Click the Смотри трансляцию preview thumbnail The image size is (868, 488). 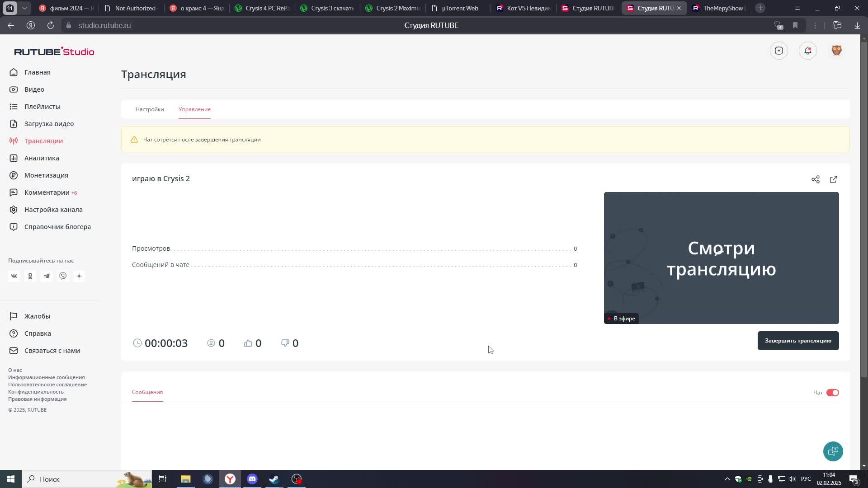coord(721,258)
